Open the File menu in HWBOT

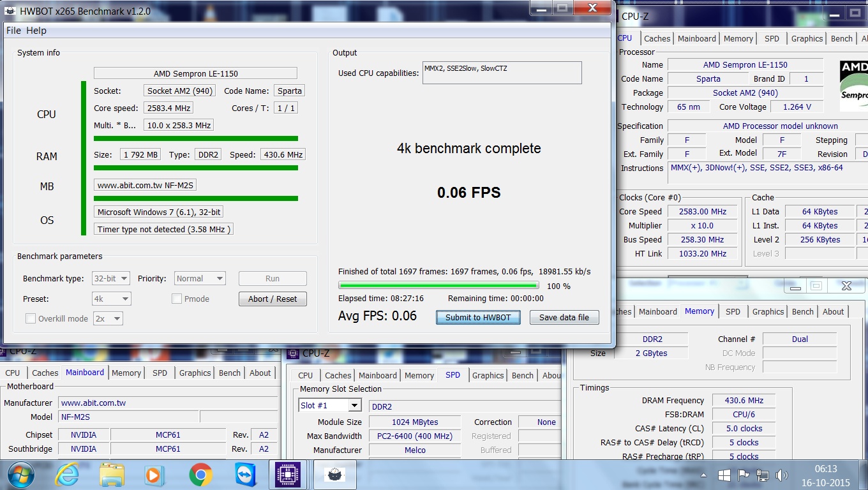(13, 31)
